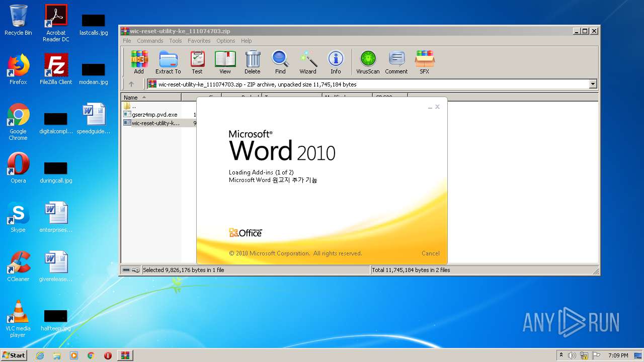Open the Chrome taskbar icon
The height and width of the screenshot is (362, 644).
(91, 355)
